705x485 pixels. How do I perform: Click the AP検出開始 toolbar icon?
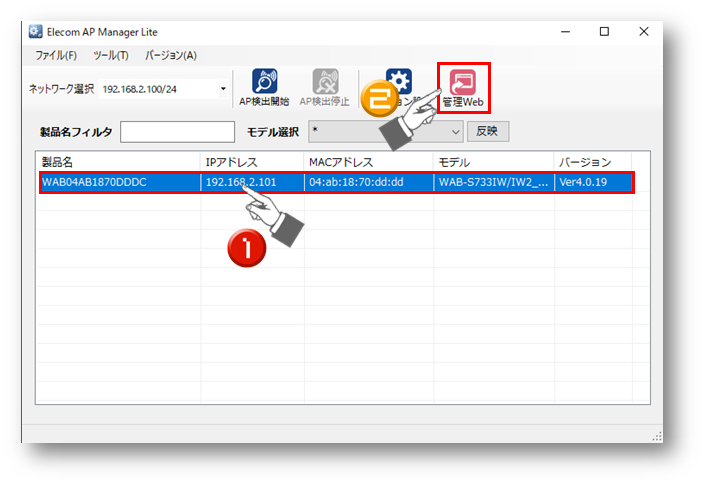coord(264,88)
